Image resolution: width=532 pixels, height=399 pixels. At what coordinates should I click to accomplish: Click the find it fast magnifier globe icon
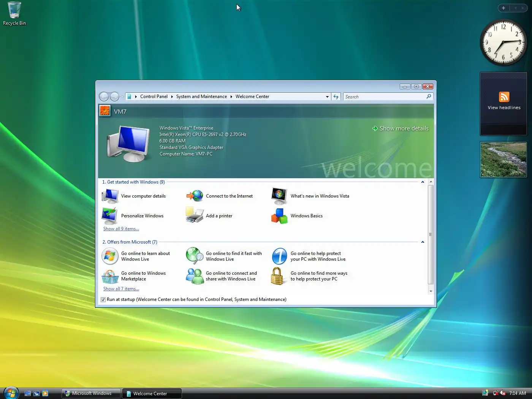(195, 256)
